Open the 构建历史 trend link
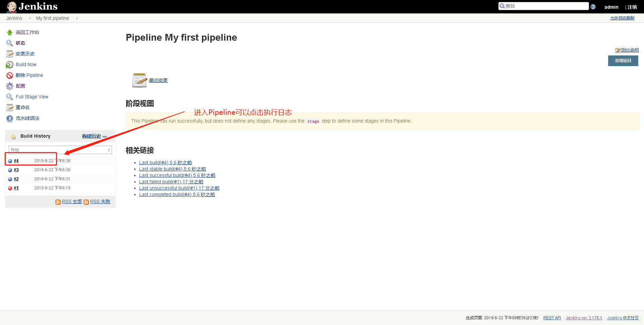The height and width of the screenshot is (325, 644). 92,136
